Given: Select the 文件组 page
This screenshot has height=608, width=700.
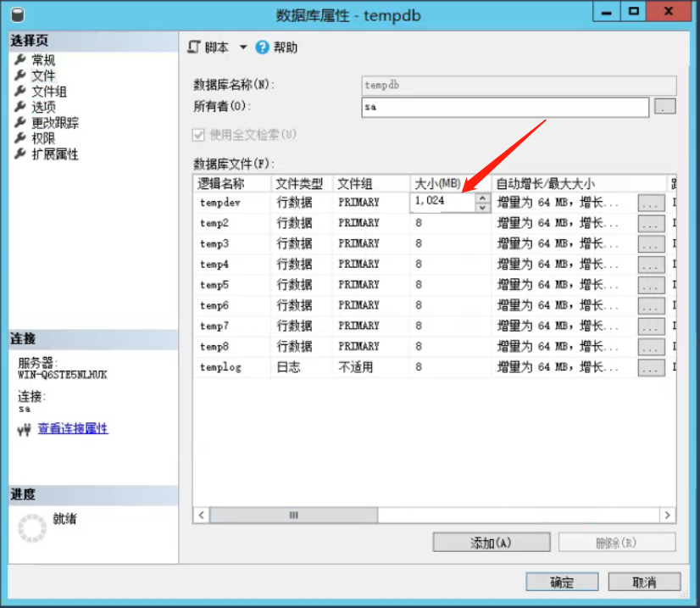Looking at the screenshot, I should [49, 92].
